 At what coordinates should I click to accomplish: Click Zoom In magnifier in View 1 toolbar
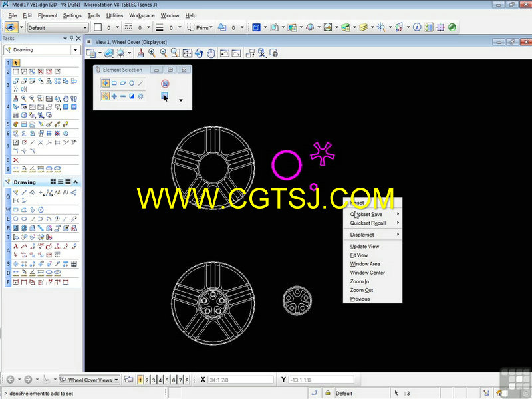pos(152,53)
